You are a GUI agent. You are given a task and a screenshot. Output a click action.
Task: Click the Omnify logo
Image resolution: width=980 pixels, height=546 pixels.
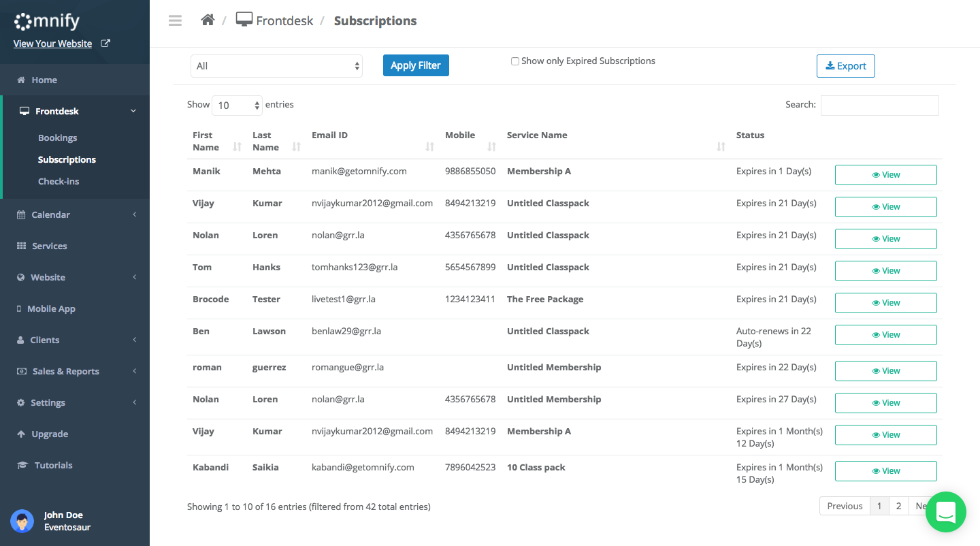click(47, 22)
